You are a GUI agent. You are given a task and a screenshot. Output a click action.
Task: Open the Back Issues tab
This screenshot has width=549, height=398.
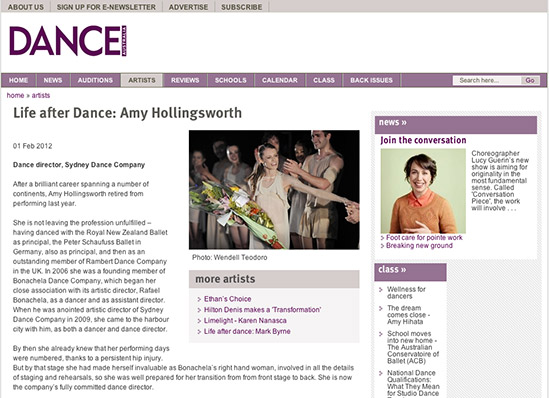point(371,80)
